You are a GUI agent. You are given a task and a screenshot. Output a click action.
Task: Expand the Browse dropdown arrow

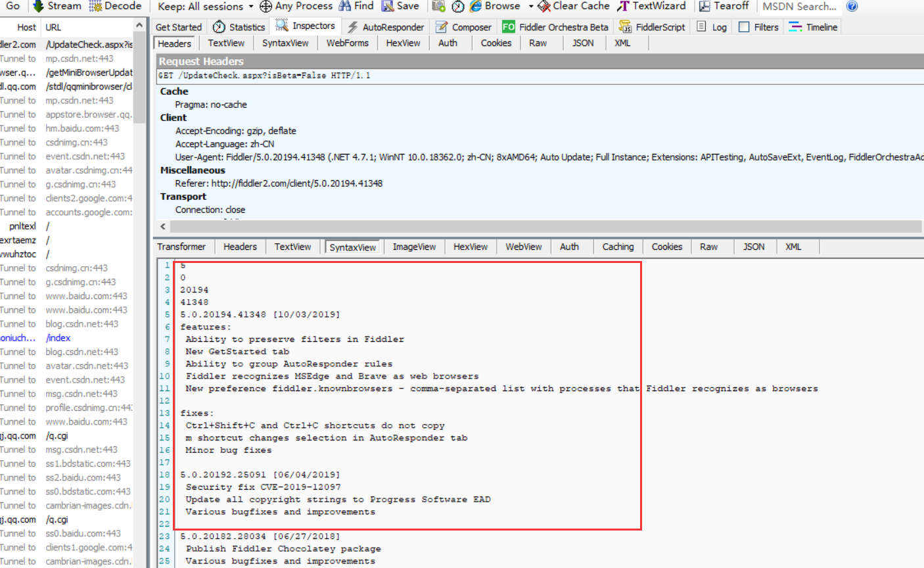pos(531,7)
